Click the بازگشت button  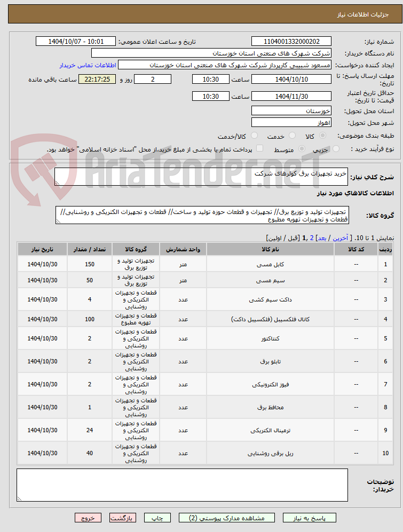coord(123,518)
